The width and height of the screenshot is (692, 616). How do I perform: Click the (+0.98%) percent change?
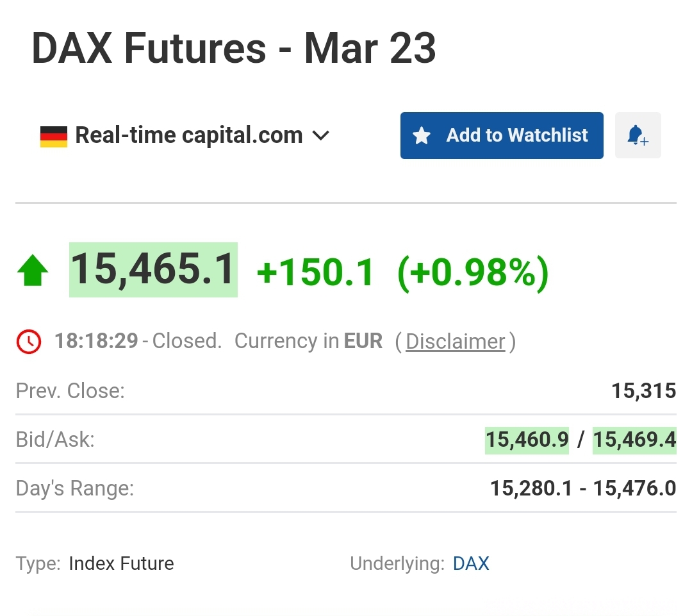(x=473, y=272)
